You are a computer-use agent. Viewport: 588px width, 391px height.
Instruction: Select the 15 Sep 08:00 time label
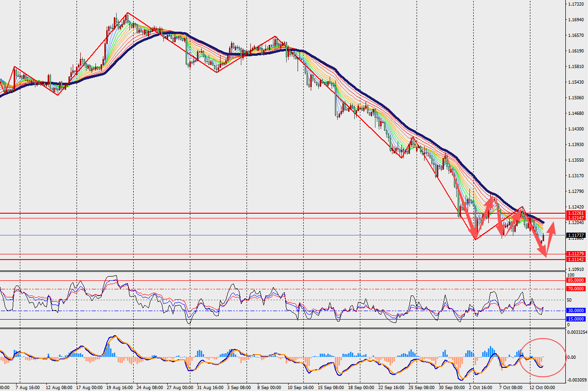pyautogui.click(x=332, y=387)
